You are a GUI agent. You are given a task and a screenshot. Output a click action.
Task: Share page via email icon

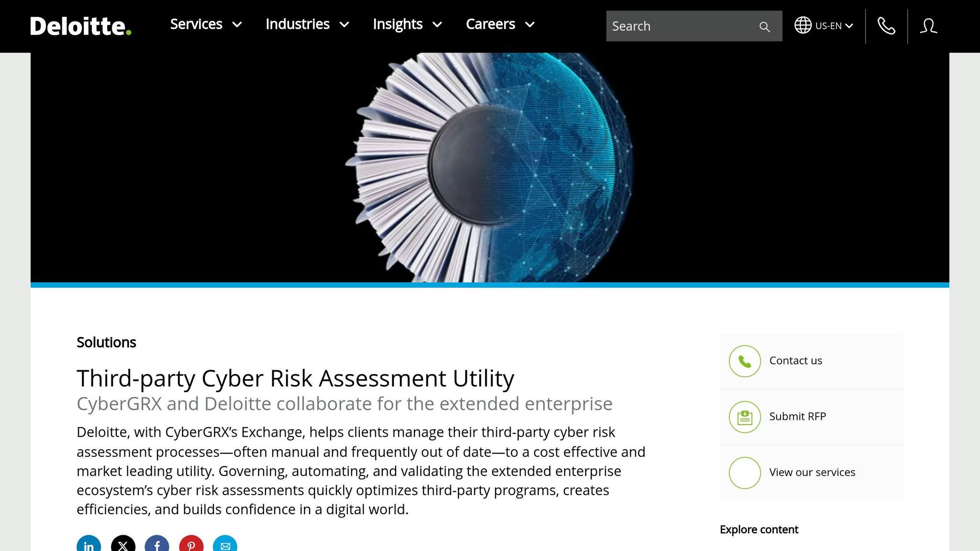tap(225, 544)
